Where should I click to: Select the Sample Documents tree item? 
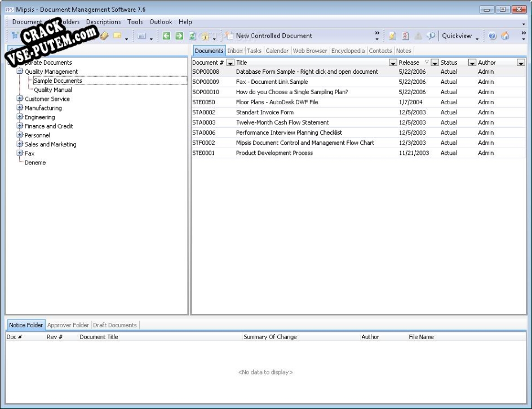(57, 81)
